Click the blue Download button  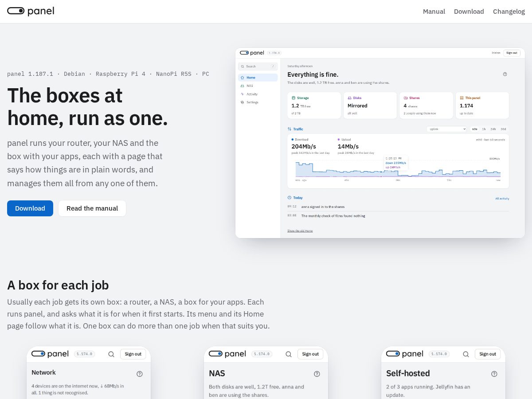(x=30, y=208)
